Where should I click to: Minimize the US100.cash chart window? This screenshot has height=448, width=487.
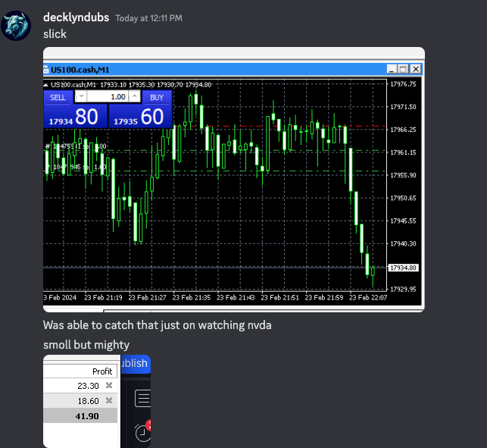pyautogui.click(x=392, y=69)
